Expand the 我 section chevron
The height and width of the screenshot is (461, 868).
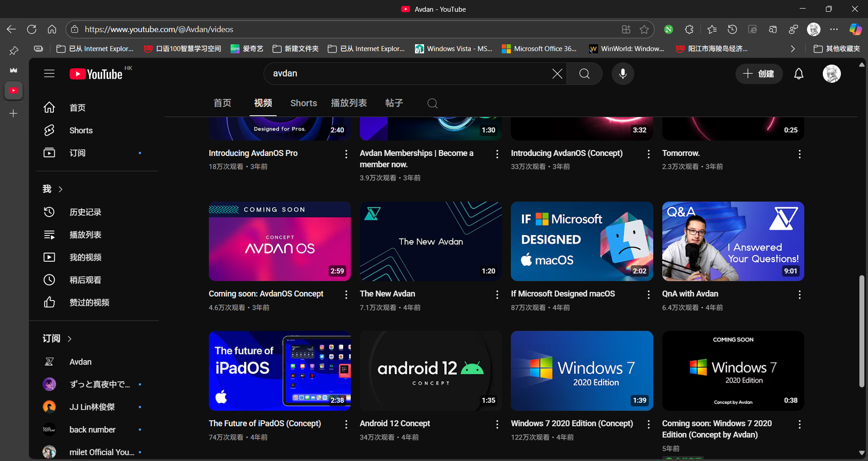61,189
